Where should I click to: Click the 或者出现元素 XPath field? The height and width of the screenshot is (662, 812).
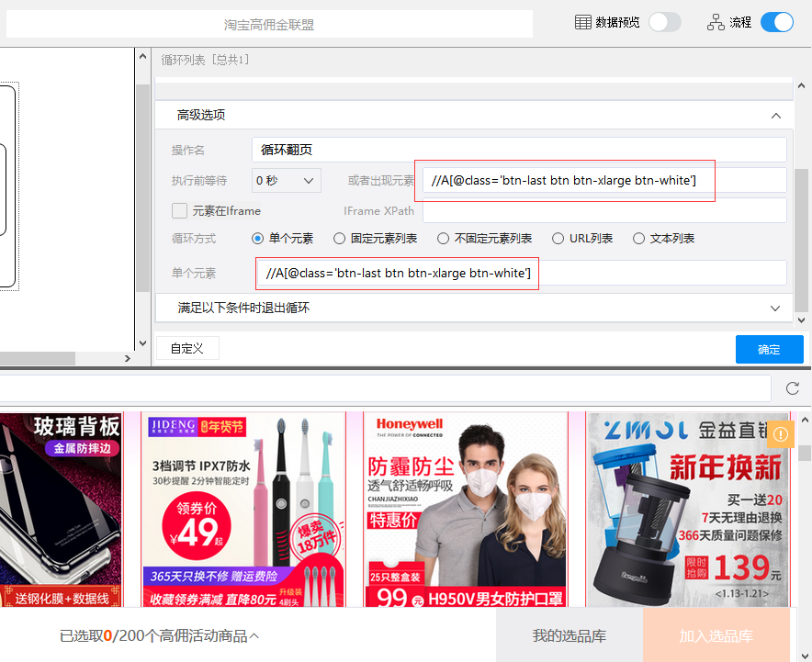pos(604,181)
